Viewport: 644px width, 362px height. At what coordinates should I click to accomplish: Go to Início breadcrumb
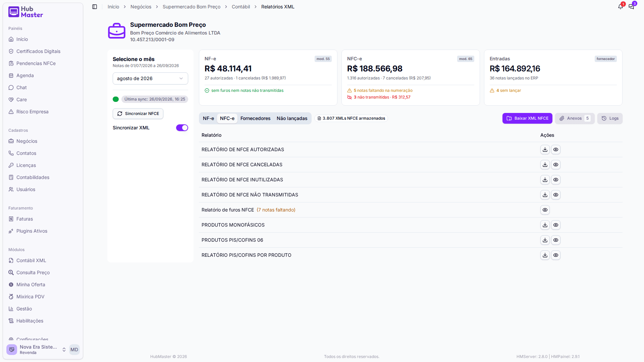[113, 7]
